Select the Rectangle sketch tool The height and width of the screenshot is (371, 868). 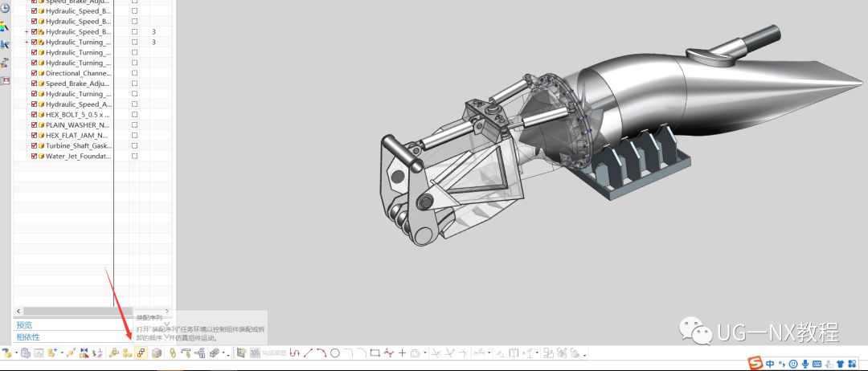coord(375,353)
